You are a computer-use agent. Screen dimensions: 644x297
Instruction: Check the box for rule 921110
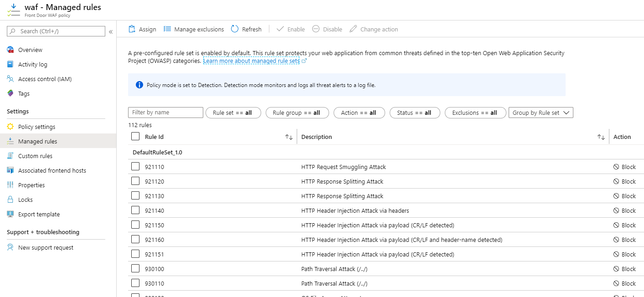pyautogui.click(x=135, y=166)
